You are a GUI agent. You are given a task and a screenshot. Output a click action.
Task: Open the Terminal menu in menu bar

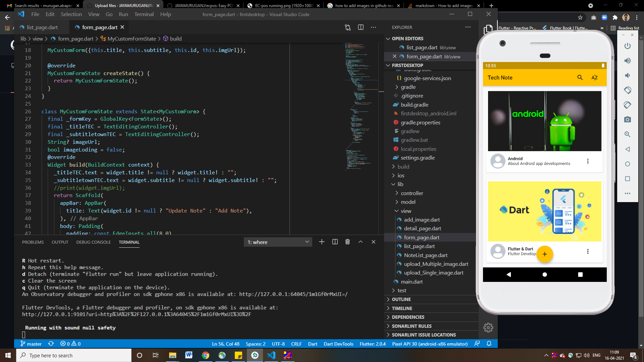point(144,14)
